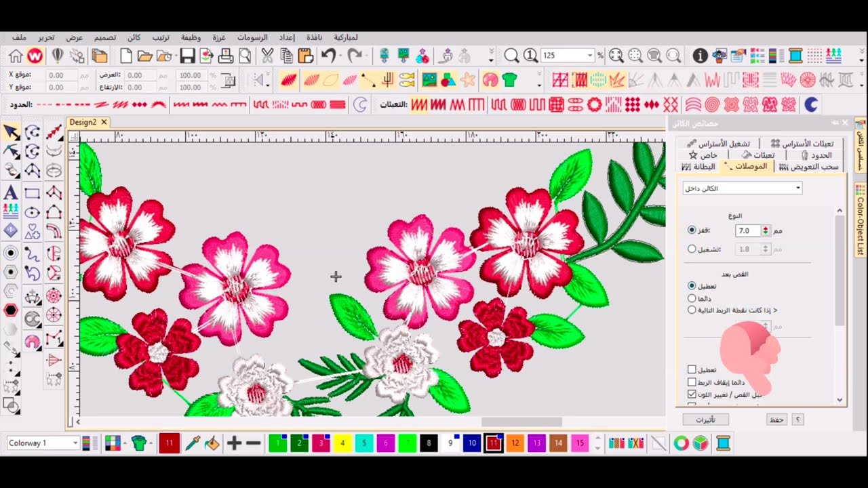Choose the spiral fill stitch icon
The height and width of the screenshot is (488, 868).
point(711,104)
